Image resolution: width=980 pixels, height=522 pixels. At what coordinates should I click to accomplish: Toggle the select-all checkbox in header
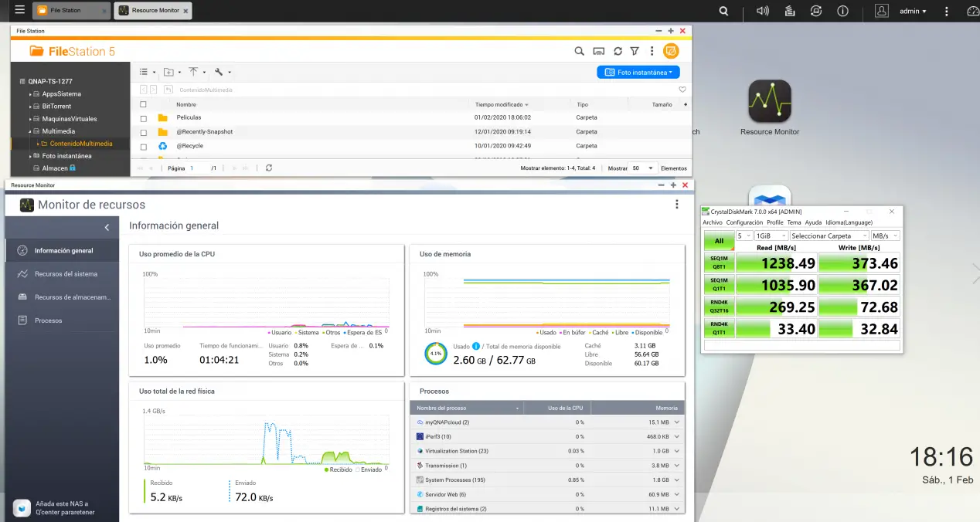(x=143, y=104)
